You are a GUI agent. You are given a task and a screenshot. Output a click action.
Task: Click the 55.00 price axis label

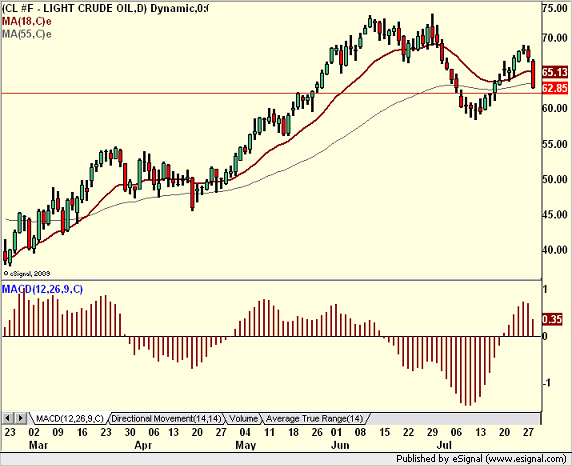[x=555, y=144]
